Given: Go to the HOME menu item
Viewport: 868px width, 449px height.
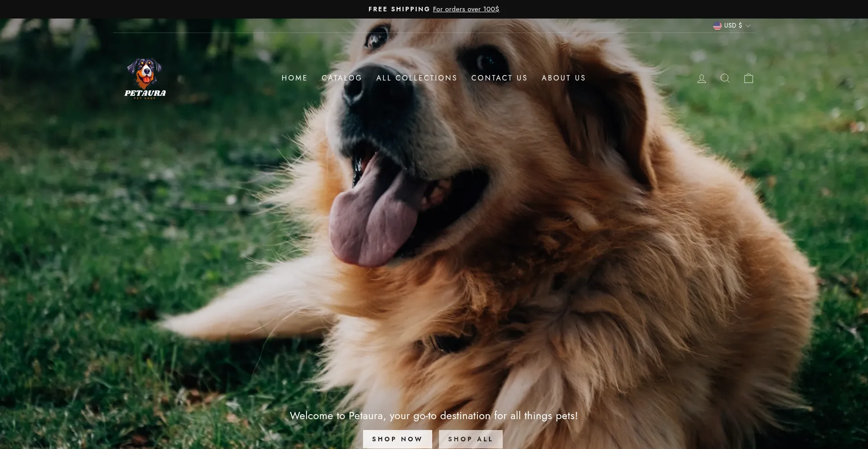Looking at the screenshot, I should coord(294,78).
